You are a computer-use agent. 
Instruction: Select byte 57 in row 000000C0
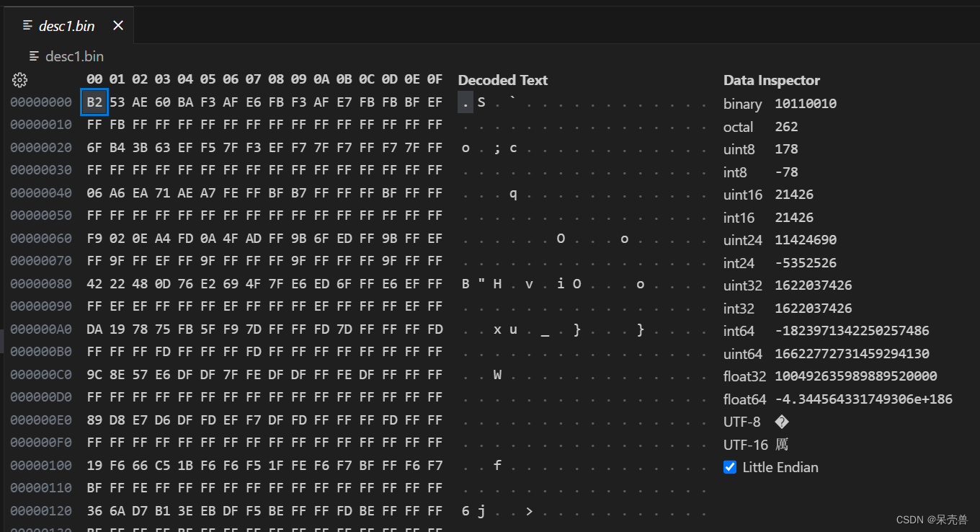[x=140, y=375]
